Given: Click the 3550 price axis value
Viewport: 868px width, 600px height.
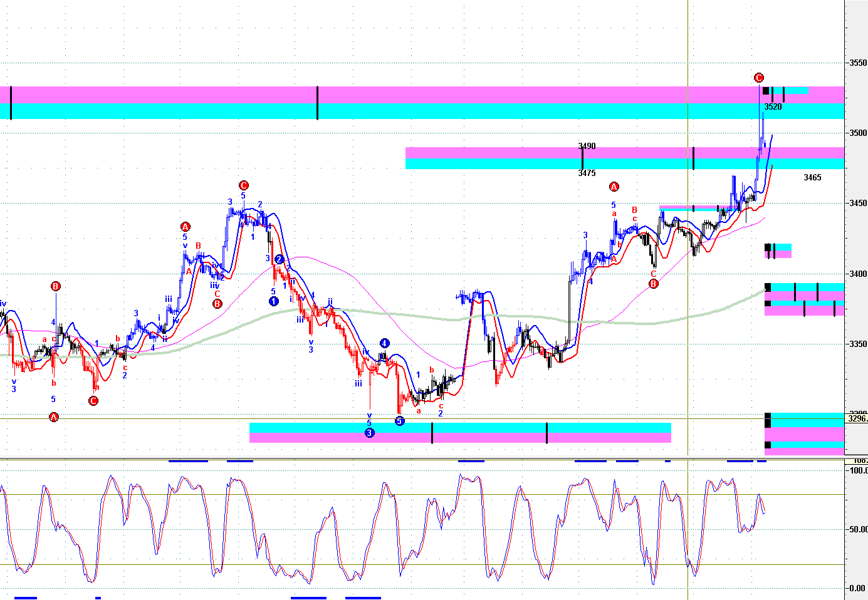Looking at the screenshot, I should [858, 63].
